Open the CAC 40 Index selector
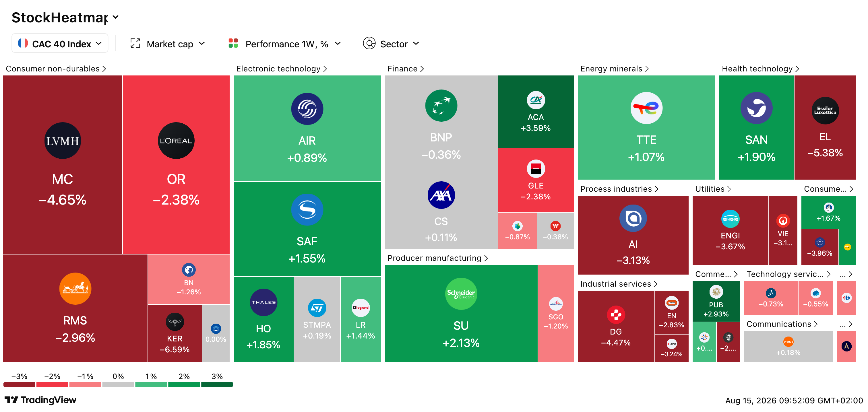Viewport: 868px width, 412px height. click(60, 43)
